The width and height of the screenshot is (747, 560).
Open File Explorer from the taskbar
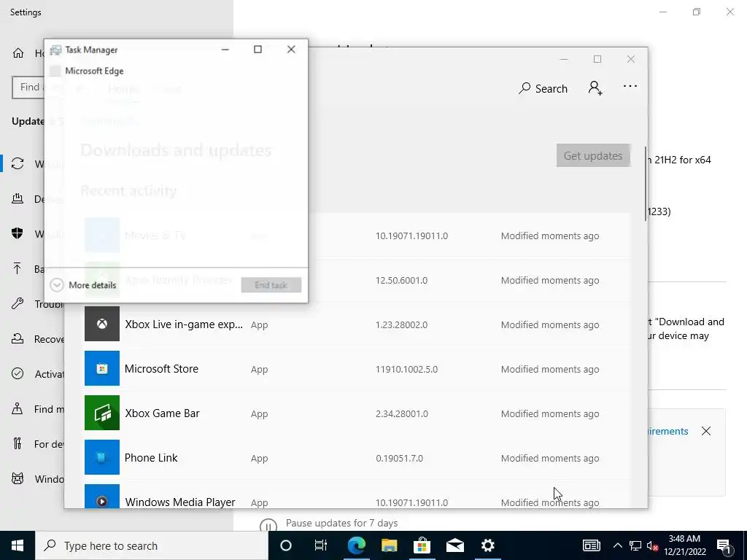click(390, 545)
